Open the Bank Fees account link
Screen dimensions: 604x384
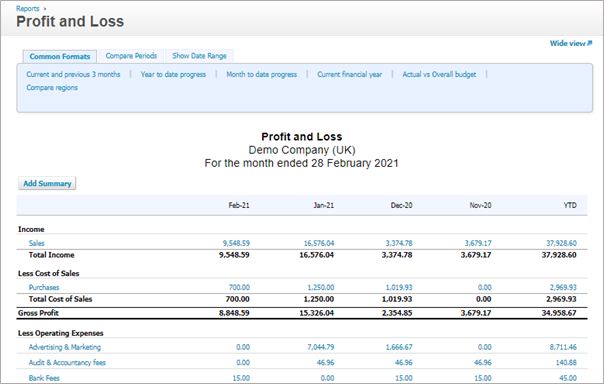(44, 378)
